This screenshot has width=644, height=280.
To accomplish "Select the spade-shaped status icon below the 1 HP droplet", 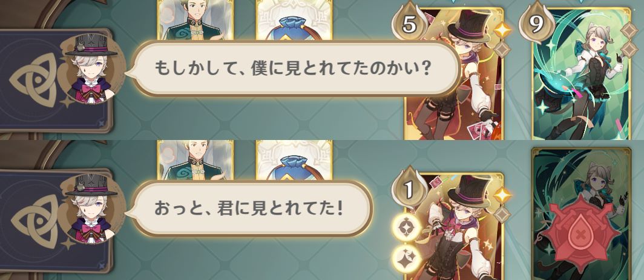I will coord(406,227).
